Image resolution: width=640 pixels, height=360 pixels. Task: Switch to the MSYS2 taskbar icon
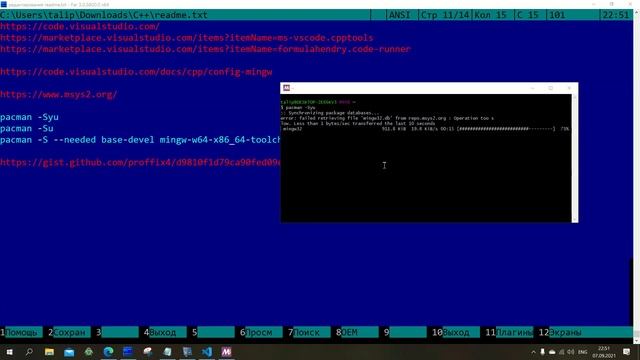click(227, 352)
